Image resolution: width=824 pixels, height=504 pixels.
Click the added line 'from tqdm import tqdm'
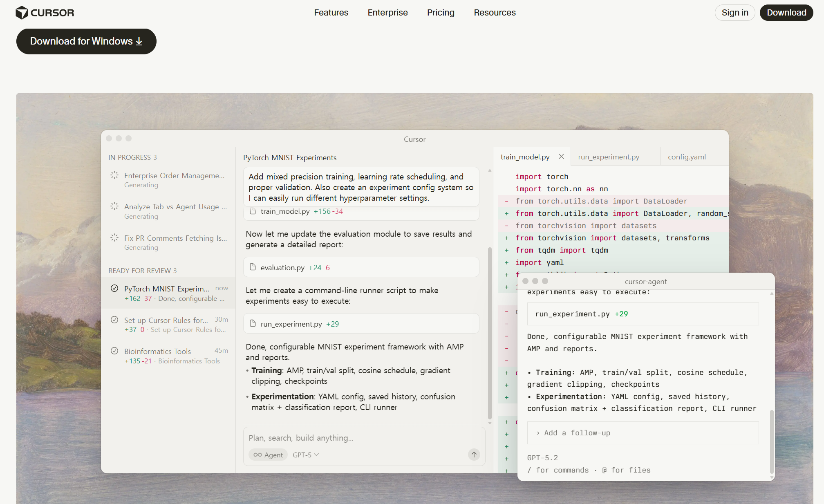coord(562,250)
